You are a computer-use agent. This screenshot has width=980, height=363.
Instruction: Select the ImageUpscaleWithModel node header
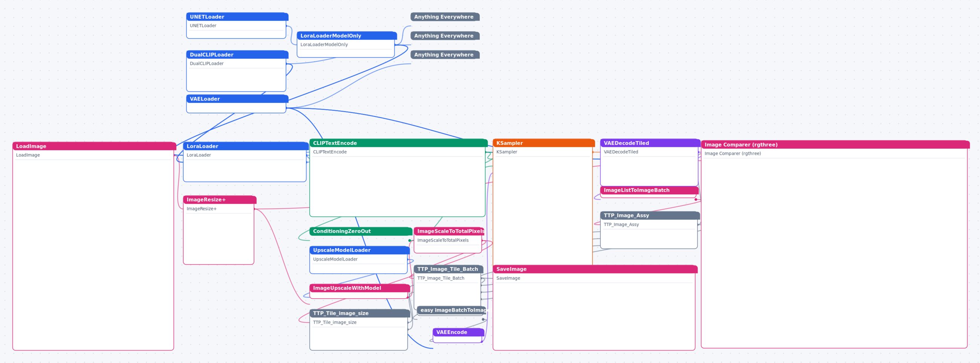(x=360, y=288)
